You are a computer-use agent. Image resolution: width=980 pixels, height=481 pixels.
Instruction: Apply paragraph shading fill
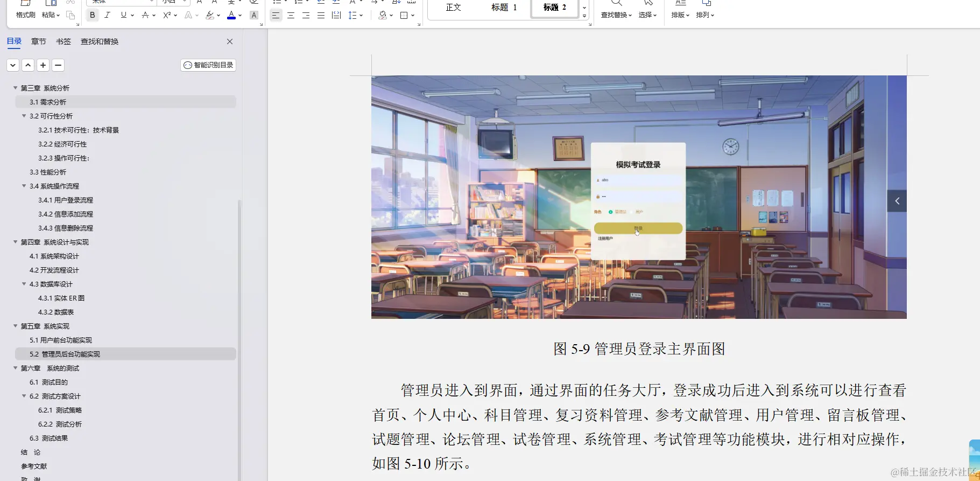pos(383,15)
